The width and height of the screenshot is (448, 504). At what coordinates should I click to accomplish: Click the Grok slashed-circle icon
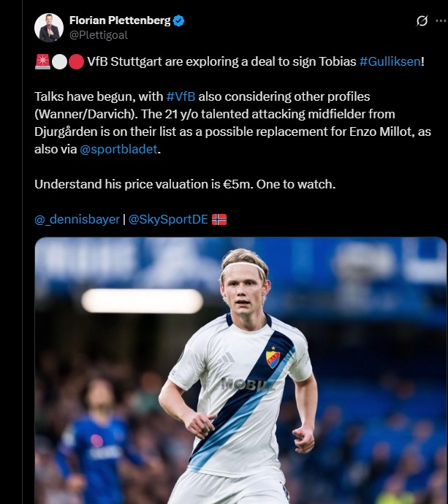[x=422, y=21]
